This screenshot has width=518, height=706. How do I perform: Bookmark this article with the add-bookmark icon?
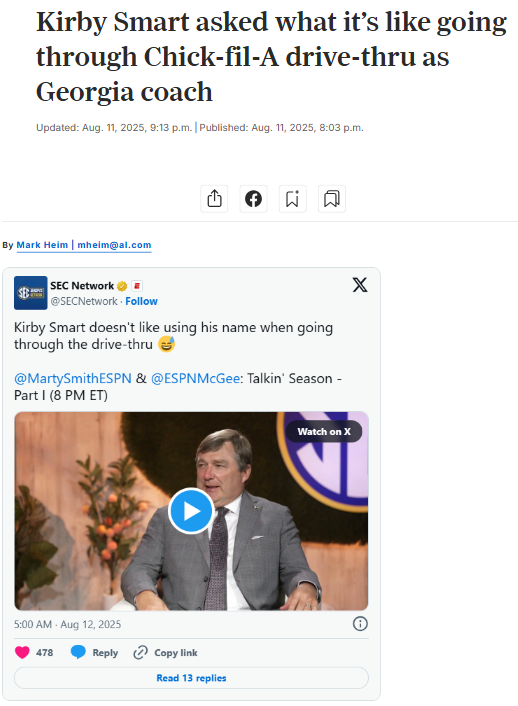click(292, 199)
